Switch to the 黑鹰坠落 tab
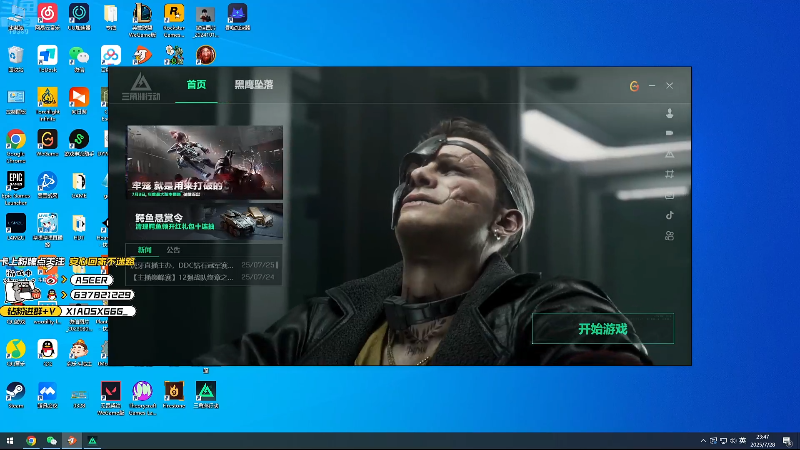The width and height of the screenshot is (800, 450). point(254,85)
